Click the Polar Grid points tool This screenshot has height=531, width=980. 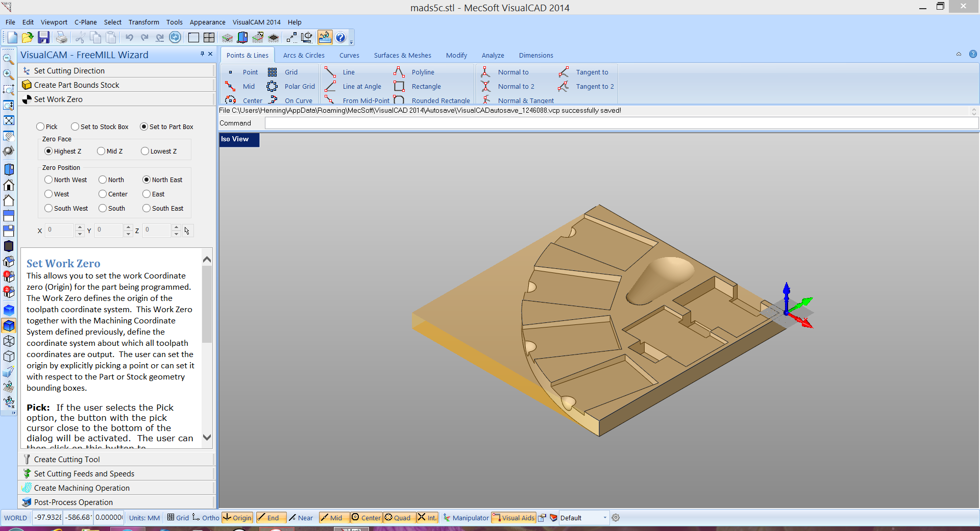(x=299, y=87)
